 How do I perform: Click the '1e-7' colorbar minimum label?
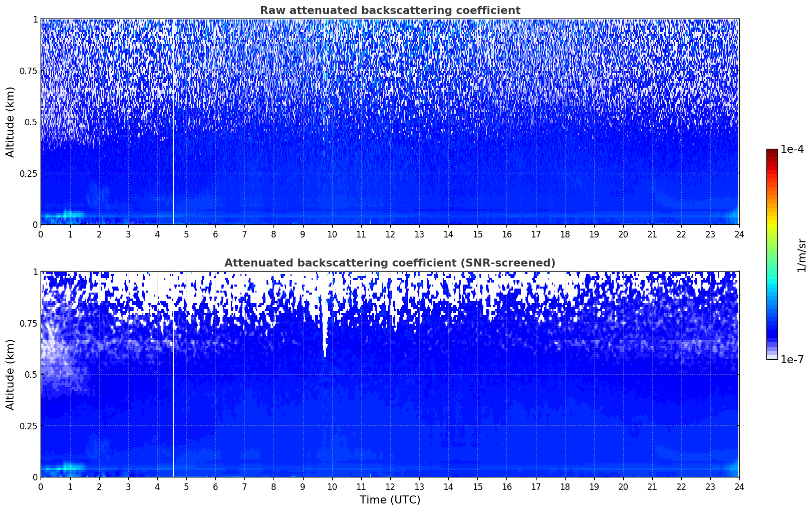pos(792,360)
